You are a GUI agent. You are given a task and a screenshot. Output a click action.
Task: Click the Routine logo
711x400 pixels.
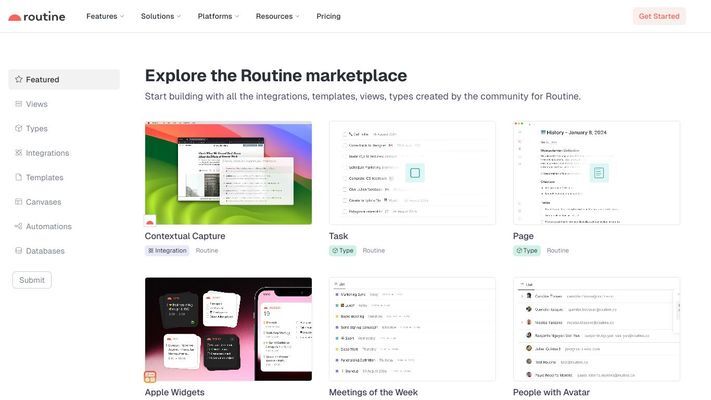(x=37, y=17)
